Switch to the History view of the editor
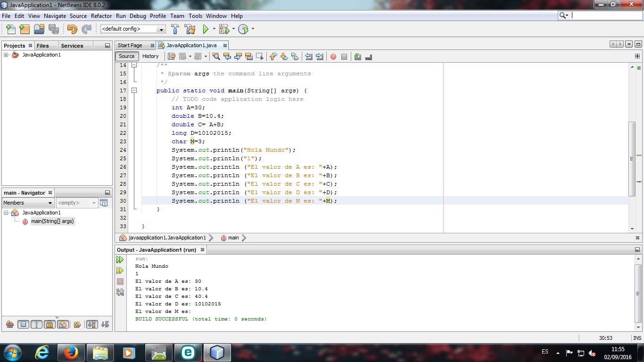The height and width of the screenshot is (362, 644). coord(150,56)
